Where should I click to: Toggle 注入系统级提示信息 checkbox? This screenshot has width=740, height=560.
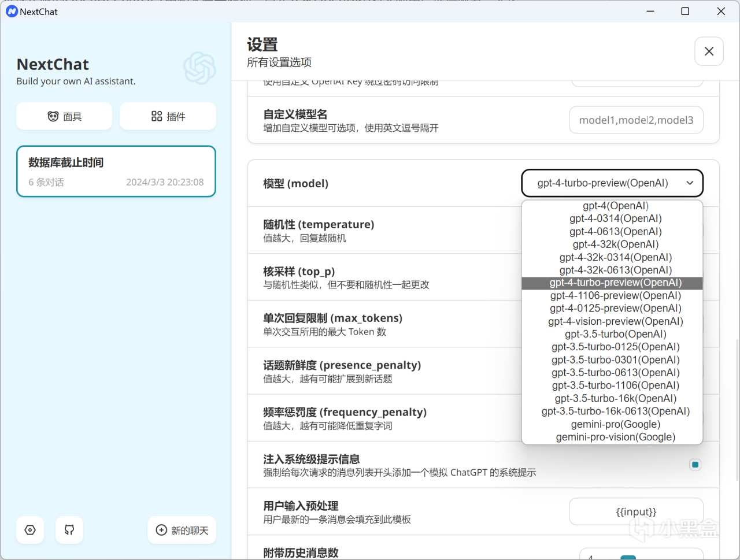pos(695,465)
